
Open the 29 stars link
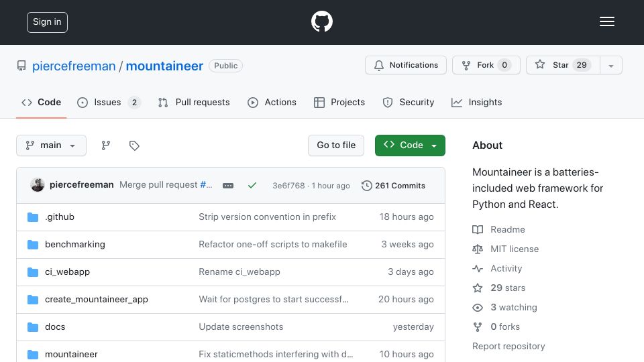pos(499,288)
